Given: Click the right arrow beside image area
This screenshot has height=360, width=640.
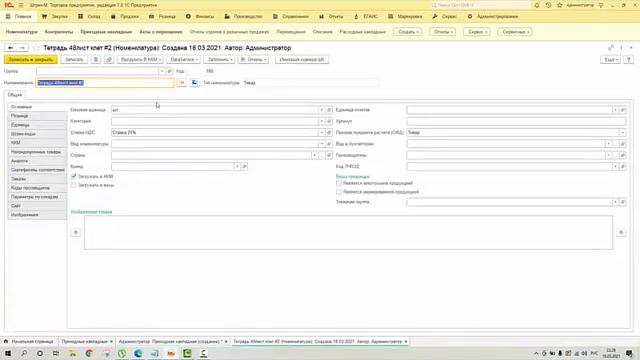Looking at the screenshot, I should pos(621,232).
